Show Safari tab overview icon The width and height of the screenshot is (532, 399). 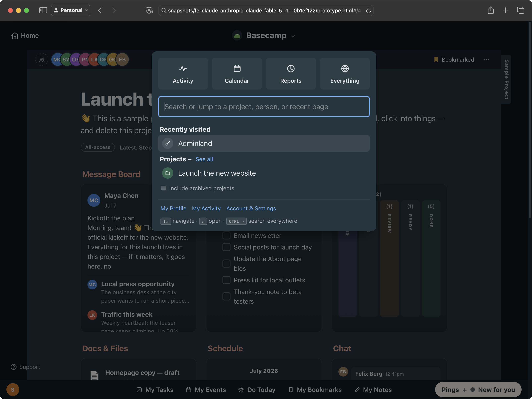click(x=520, y=10)
